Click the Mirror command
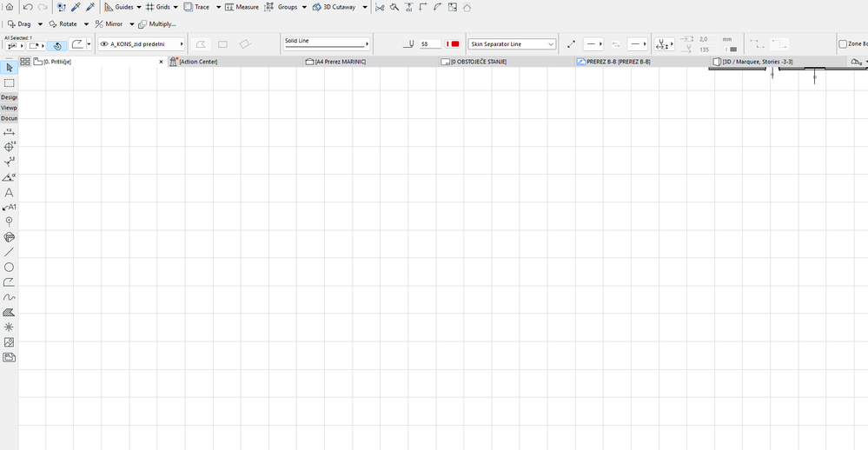The image size is (868, 450). click(x=109, y=23)
